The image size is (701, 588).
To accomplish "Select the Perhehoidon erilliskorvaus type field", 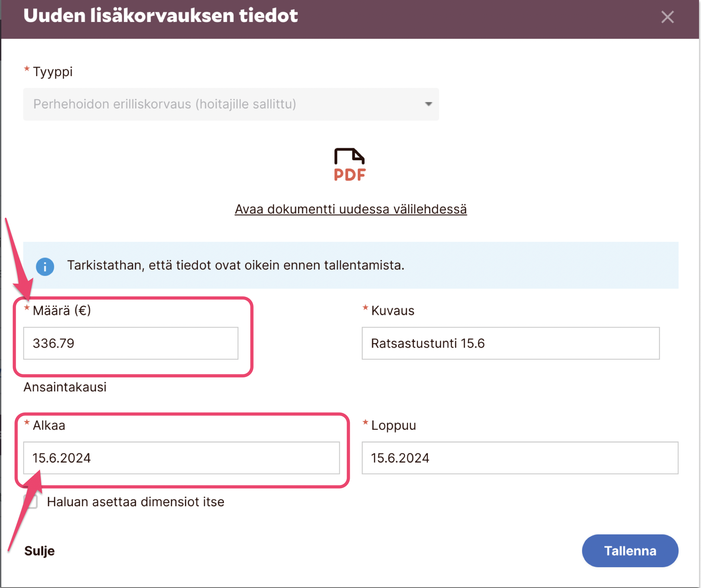I will click(224, 104).
